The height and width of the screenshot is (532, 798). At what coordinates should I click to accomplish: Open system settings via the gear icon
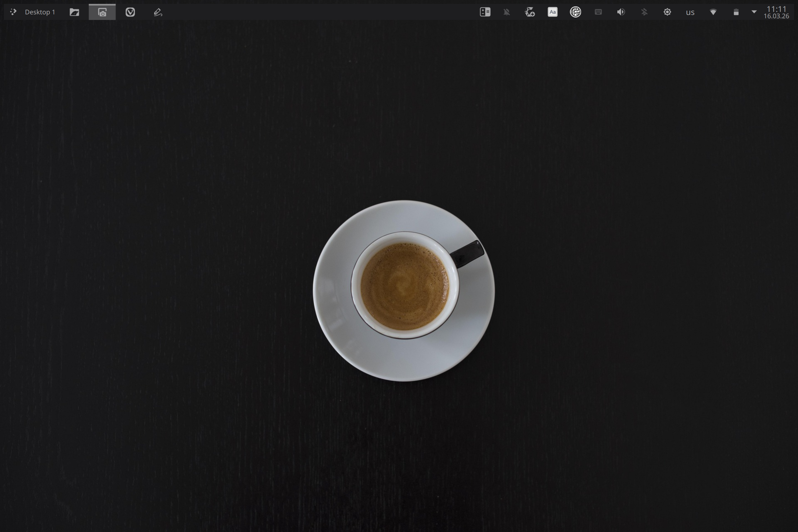tap(667, 12)
